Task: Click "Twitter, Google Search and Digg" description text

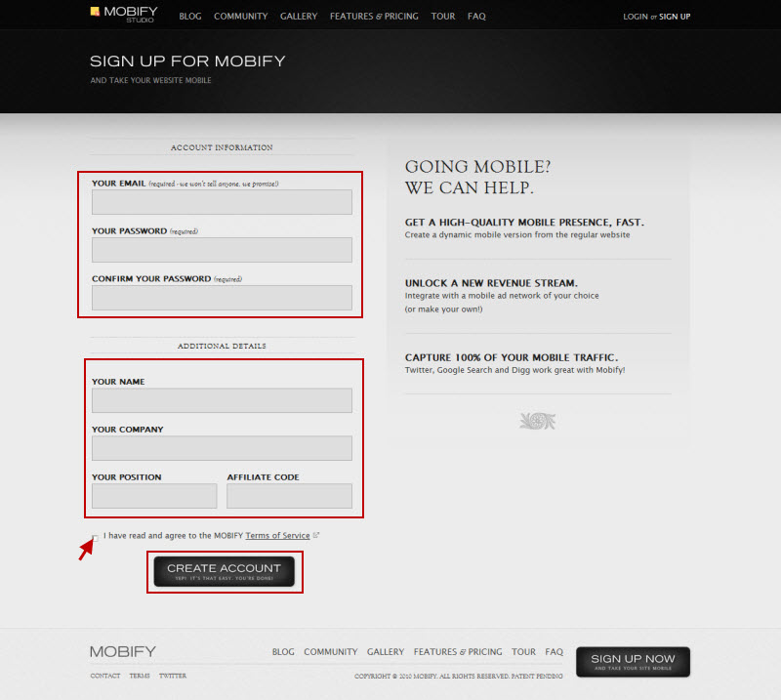Action: pyautogui.click(x=515, y=370)
